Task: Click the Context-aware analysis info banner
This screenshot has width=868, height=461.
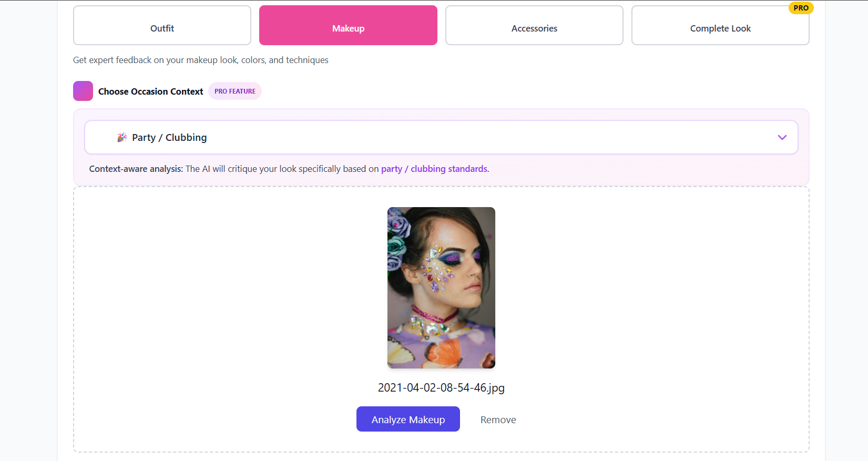Action: [288, 169]
